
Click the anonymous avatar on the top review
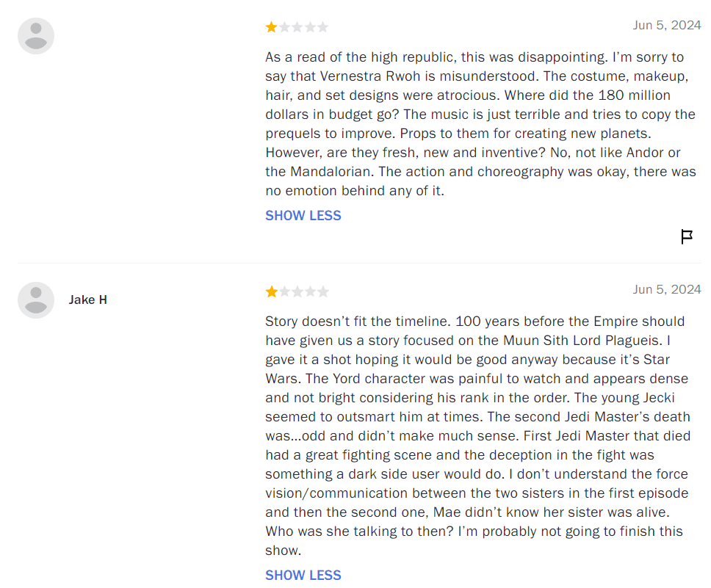click(36, 36)
